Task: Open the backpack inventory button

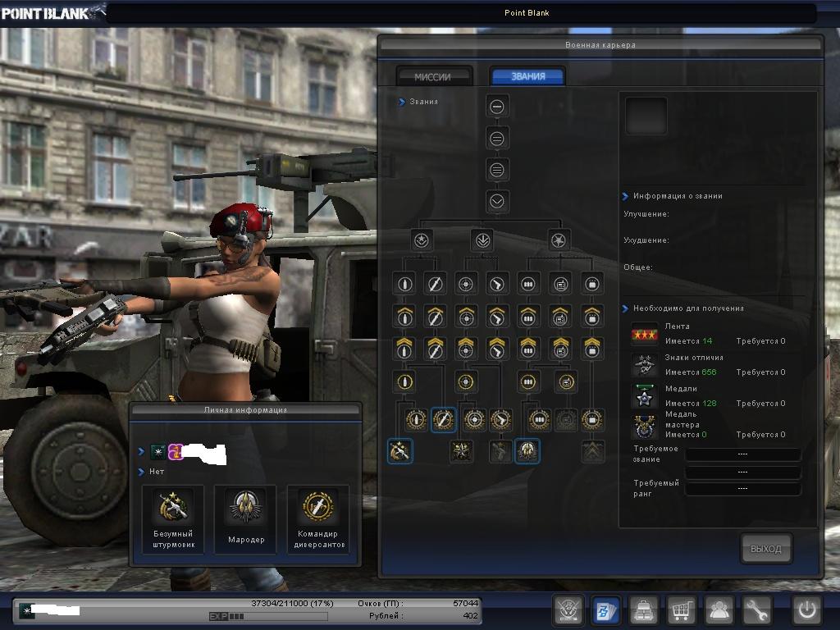Action: point(643,609)
